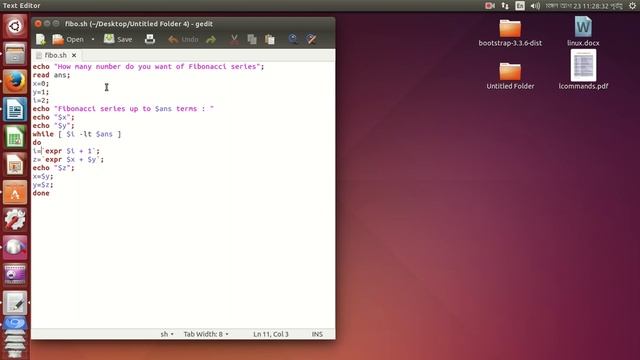Paste clipboard contents from toolbar

coord(270,39)
